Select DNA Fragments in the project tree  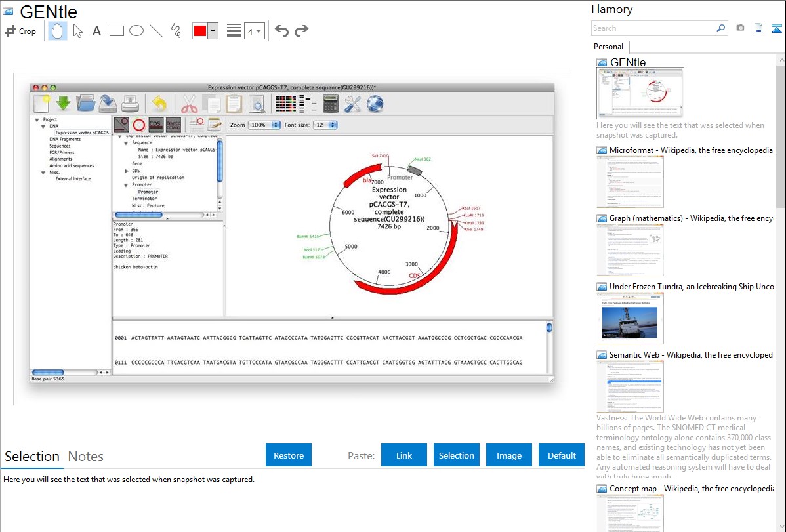65,139
